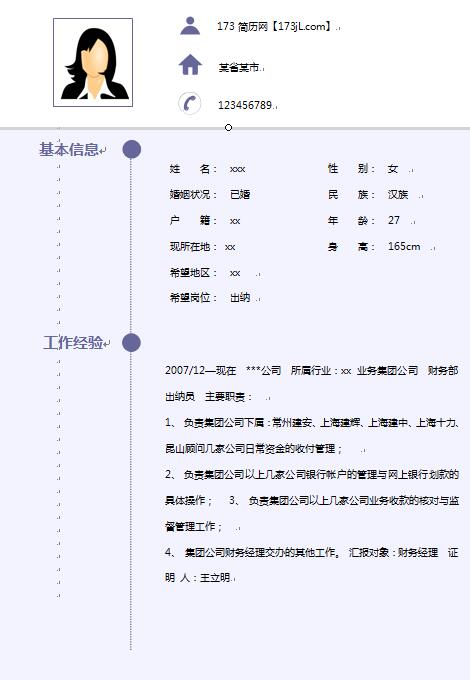
Task: Click the person silhouette icon
Action: [x=190, y=26]
